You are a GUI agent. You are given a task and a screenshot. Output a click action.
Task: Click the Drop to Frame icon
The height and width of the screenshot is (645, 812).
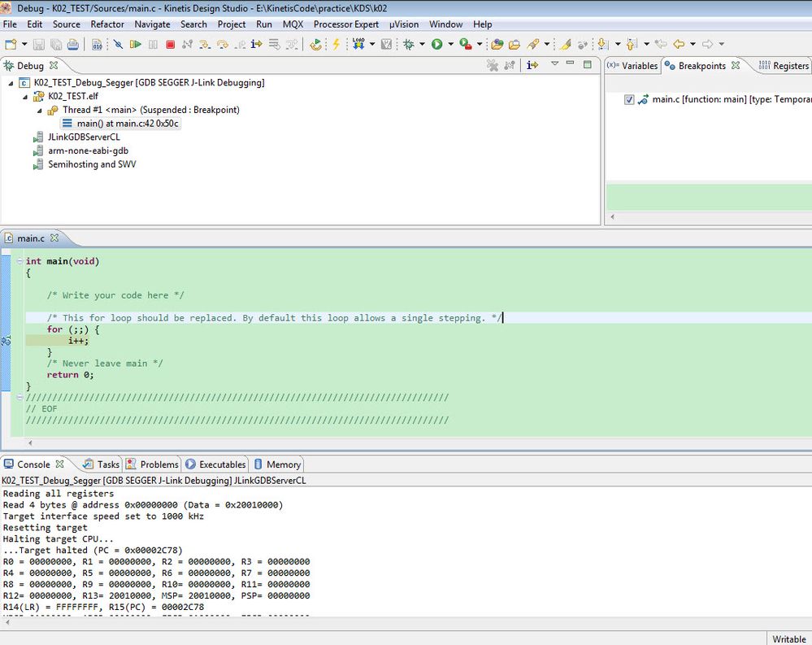pos(275,45)
